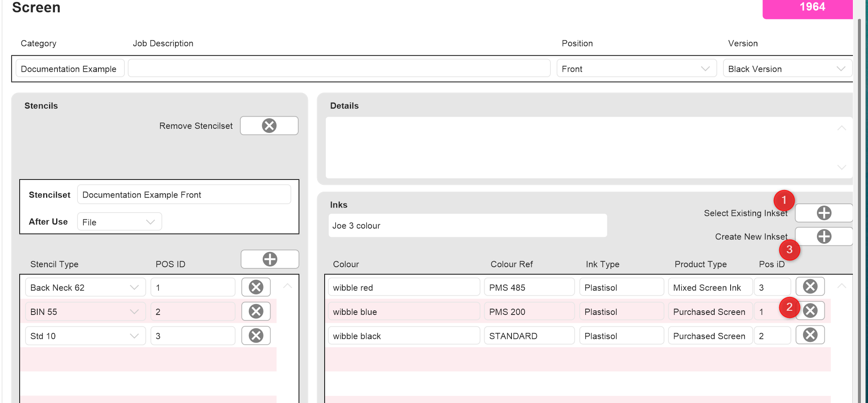Click the inkset name field Joe 3 colour
868x403 pixels.
(x=468, y=226)
